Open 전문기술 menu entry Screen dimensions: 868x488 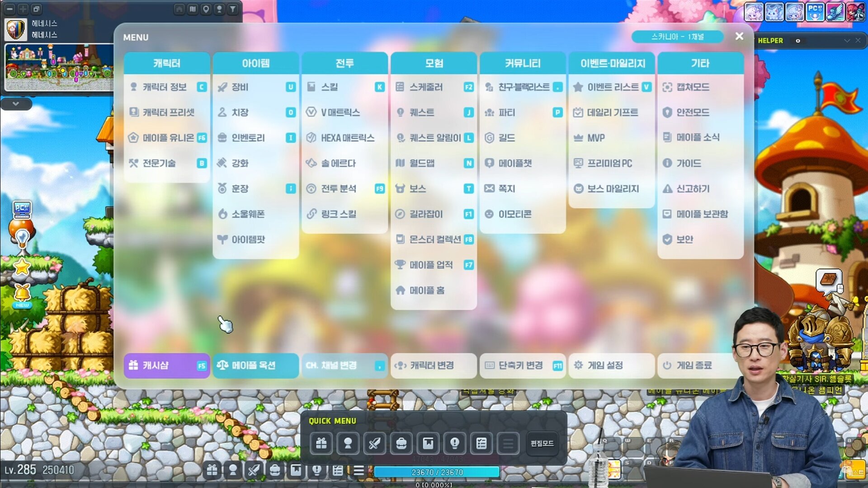(x=167, y=163)
